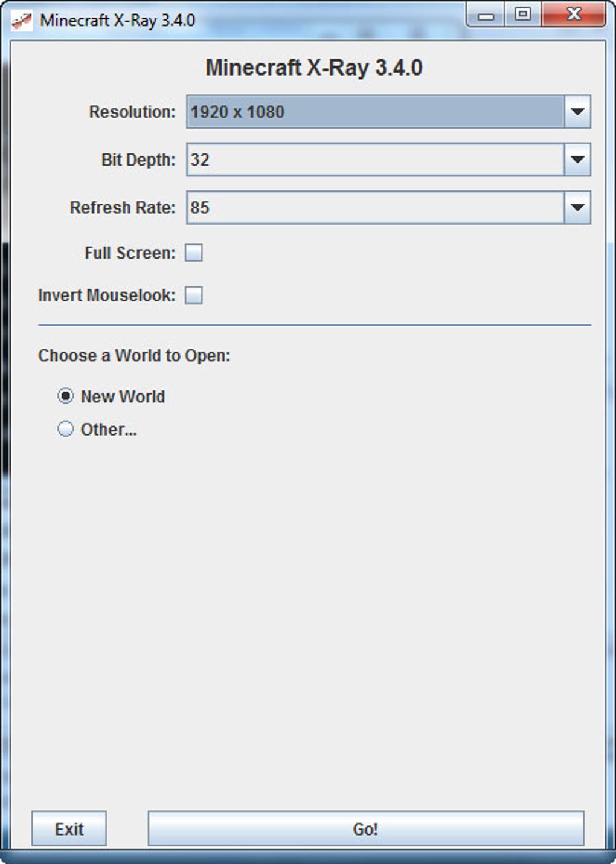Viewport: 616px width, 864px height.
Task: Close the Minecraft X-Ray window
Action: point(574,15)
